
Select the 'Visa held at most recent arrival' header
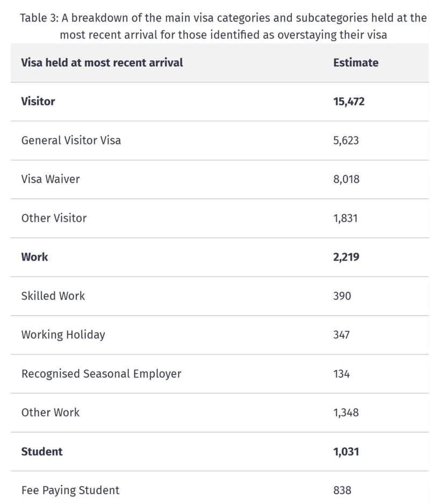[x=102, y=62]
